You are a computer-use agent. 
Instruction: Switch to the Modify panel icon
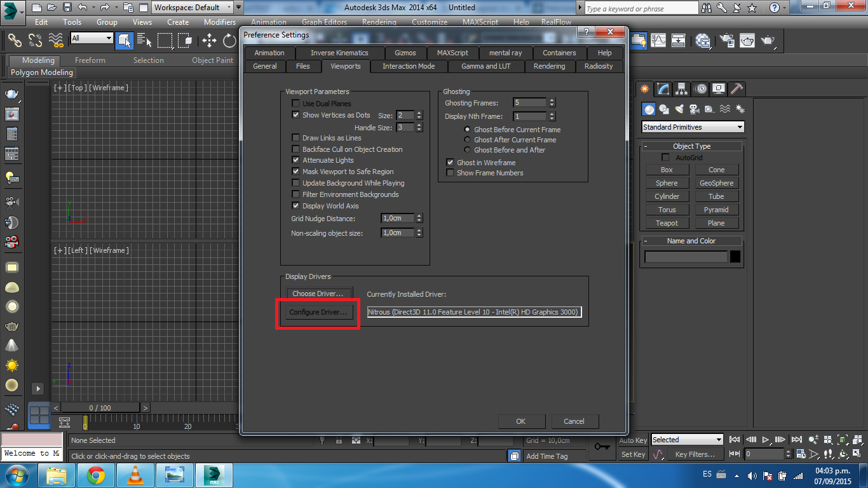click(663, 88)
